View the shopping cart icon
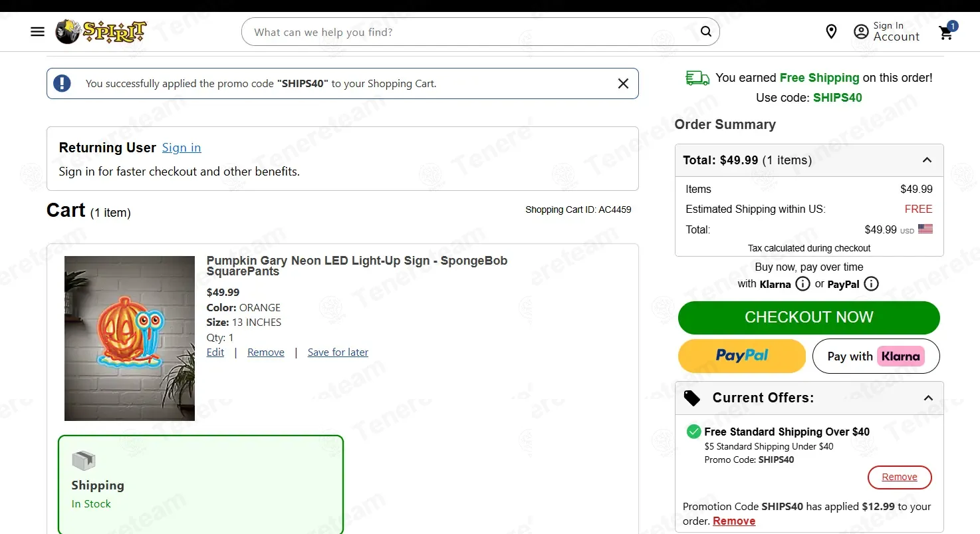The height and width of the screenshot is (534, 980). [x=947, y=32]
